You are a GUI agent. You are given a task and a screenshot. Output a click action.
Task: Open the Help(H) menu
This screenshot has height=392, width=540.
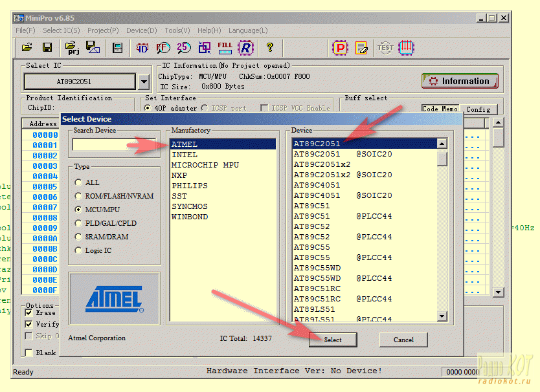209,30
